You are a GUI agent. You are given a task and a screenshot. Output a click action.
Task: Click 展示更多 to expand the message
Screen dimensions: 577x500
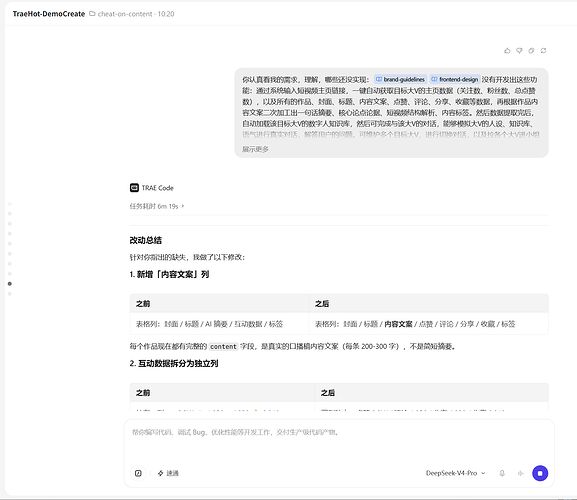pos(255,149)
